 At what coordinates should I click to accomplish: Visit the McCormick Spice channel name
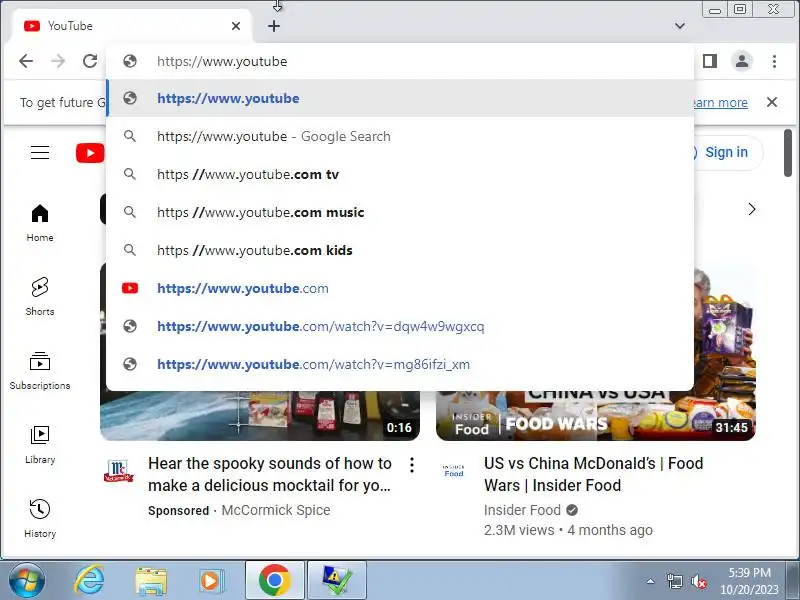click(x=276, y=510)
